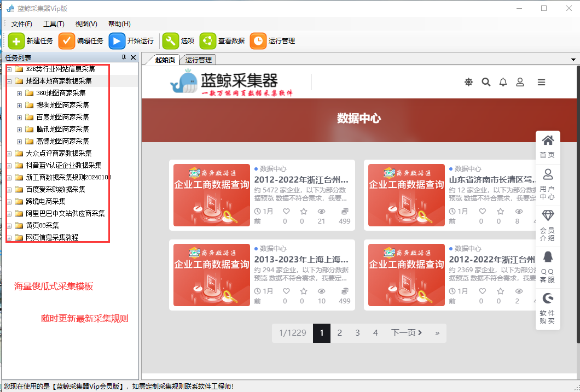Go to page 2
This screenshot has width=580, height=392.
[340, 333]
